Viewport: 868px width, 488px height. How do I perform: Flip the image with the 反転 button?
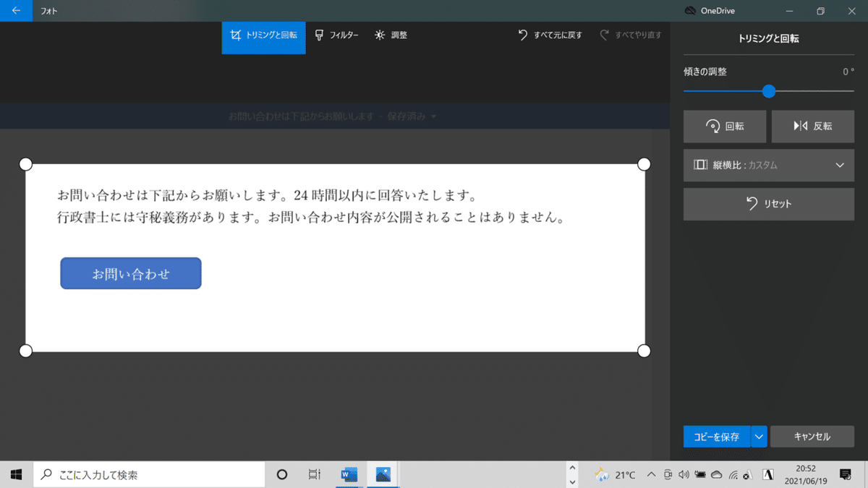pos(813,127)
